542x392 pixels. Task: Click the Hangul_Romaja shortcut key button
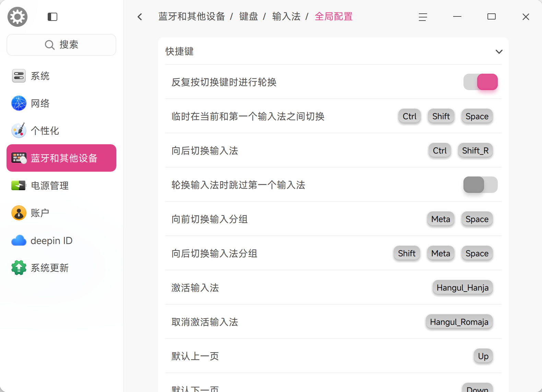point(459,322)
